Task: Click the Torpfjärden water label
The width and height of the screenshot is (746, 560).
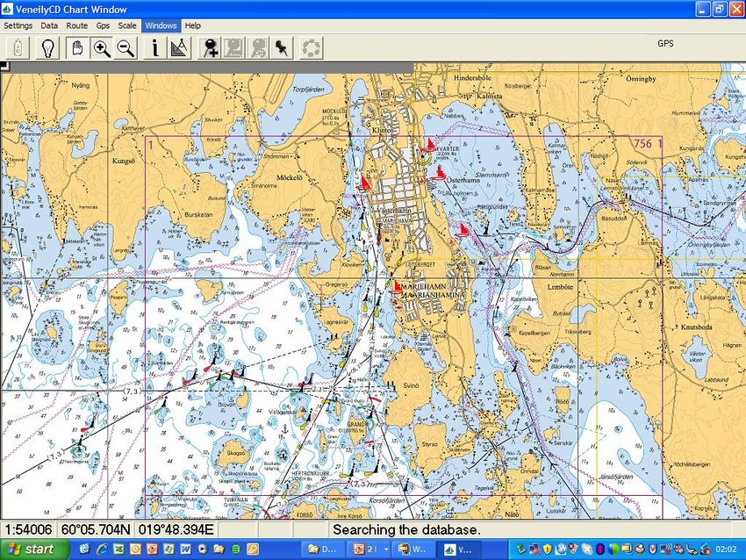Action: pos(308,89)
